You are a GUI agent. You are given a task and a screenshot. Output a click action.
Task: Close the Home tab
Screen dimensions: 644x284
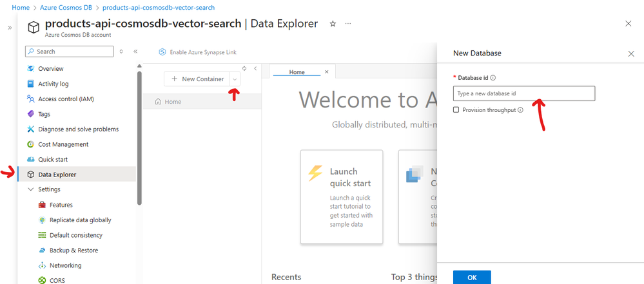(327, 72)
